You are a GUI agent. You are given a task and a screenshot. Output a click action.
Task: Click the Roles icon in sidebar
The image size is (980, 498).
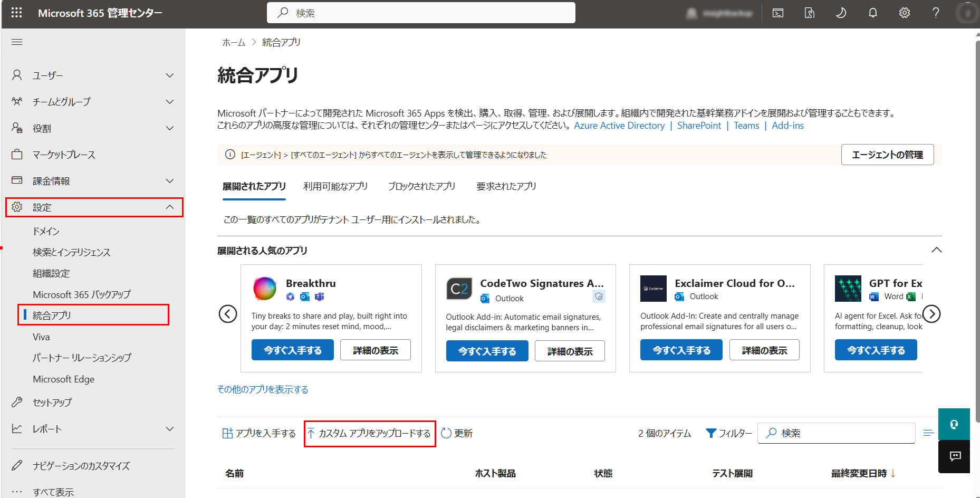point(17,128)
